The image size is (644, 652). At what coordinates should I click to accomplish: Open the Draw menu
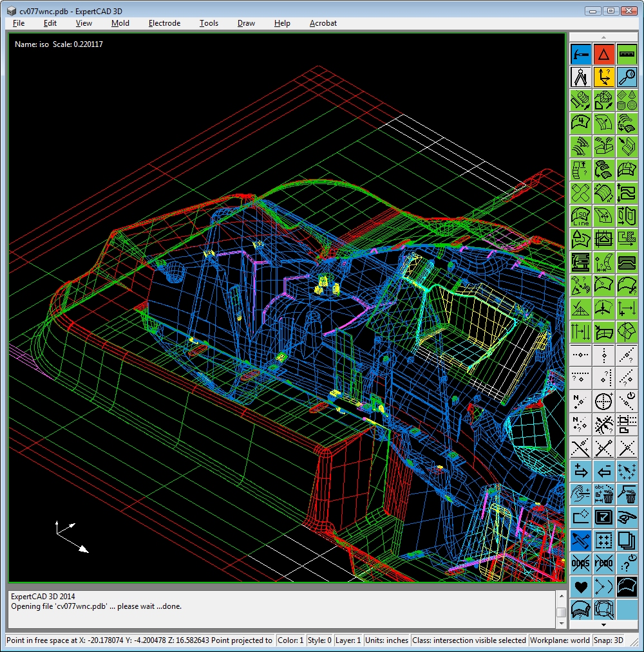pyautogui.click(x=246, y=23)
